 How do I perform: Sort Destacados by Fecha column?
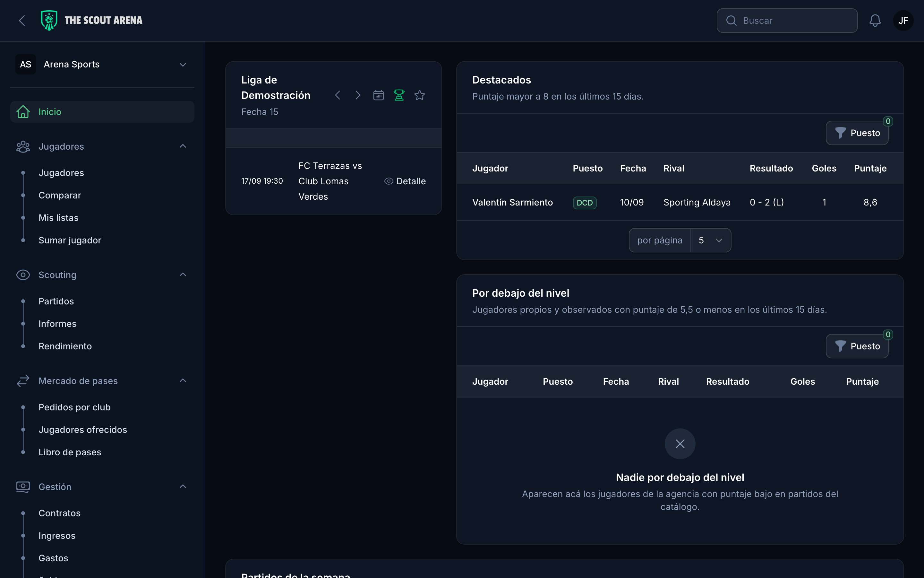(633, 169)
